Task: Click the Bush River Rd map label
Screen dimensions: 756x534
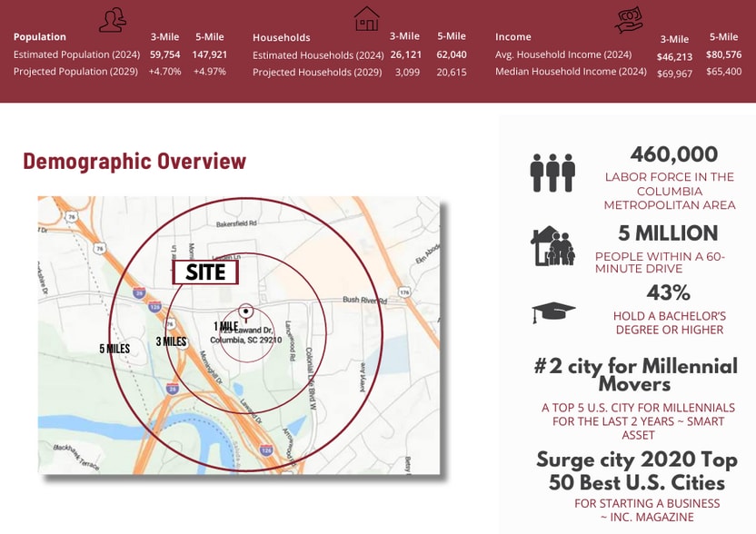Action: (363, 300)
